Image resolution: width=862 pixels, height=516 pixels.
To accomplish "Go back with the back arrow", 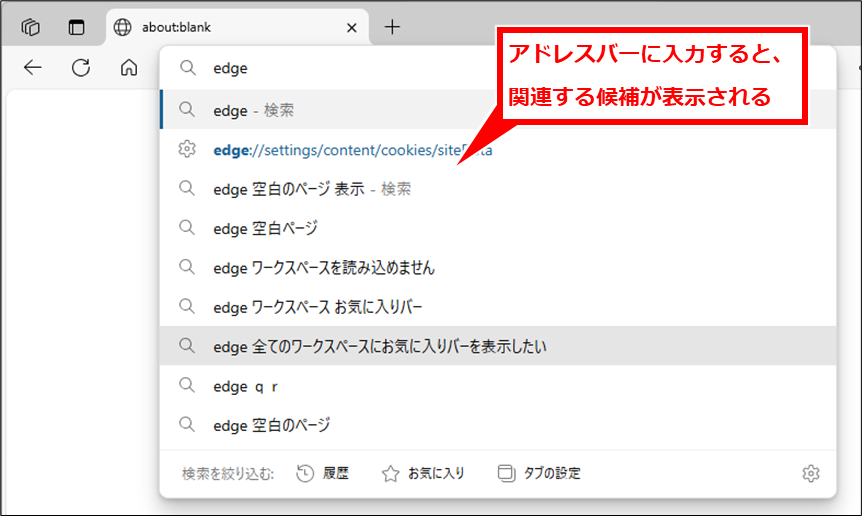I will (x=33, y=68).
